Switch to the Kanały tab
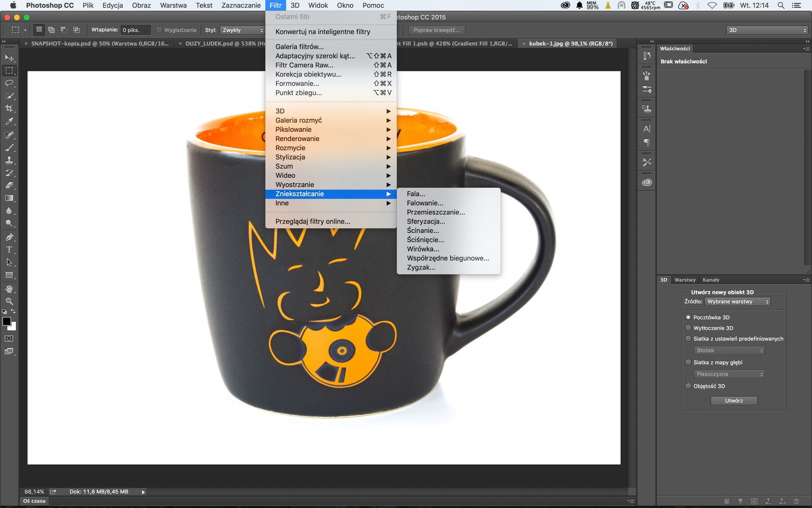 [710, 280]
